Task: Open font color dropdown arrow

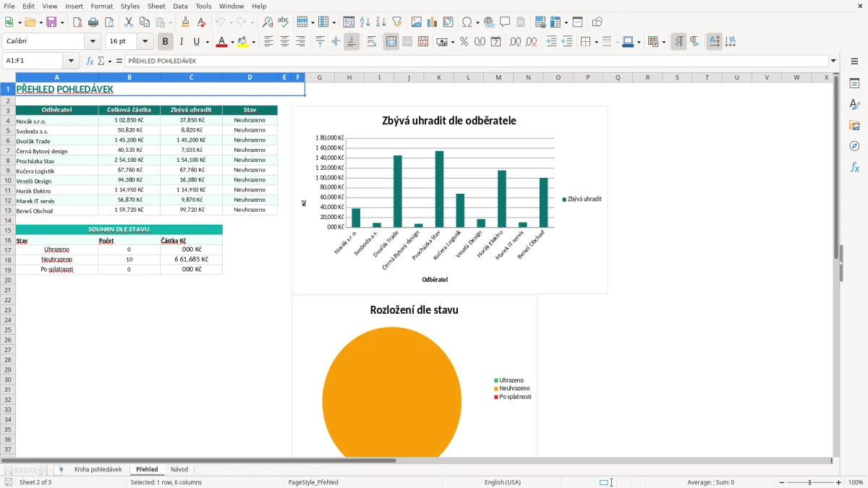Action: pyautogui.click(x=232, y=43)
